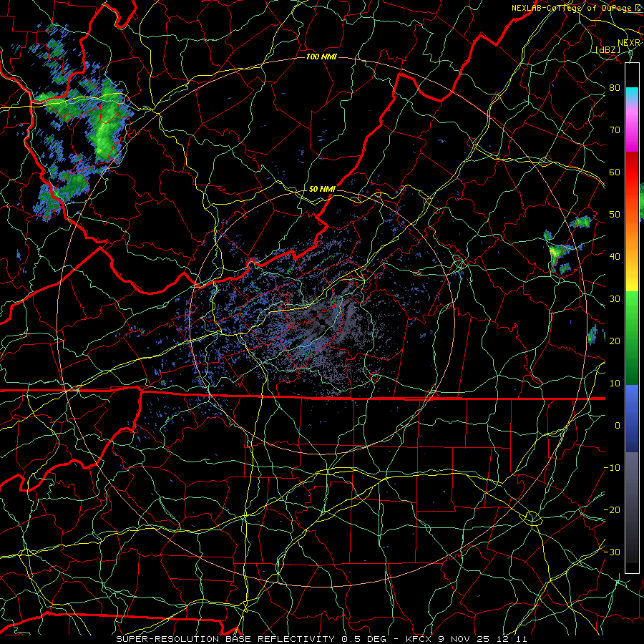Image resolution: width=644 pixels, height=644 pixels.
Task: Click the 70 value on the dBZ scale
Action: (615, 130)
